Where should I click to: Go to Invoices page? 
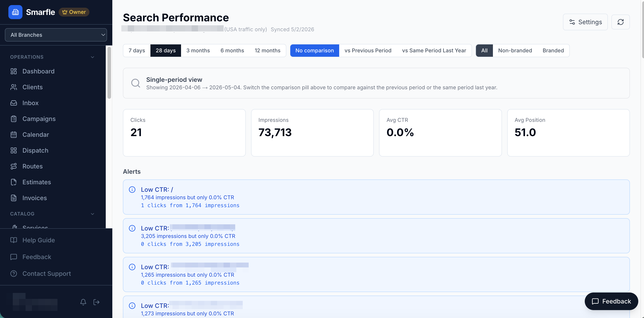point(35,198)
